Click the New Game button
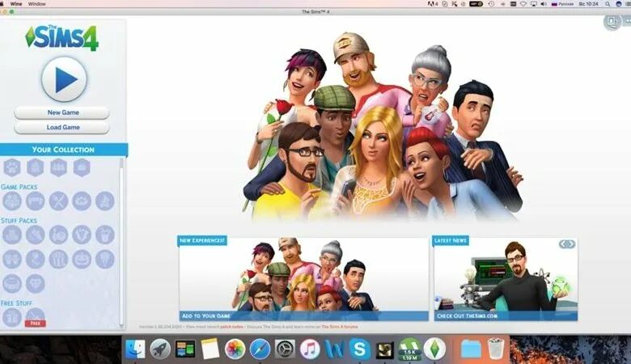This screenshot has height=364, width=631. tap(62, 112)
